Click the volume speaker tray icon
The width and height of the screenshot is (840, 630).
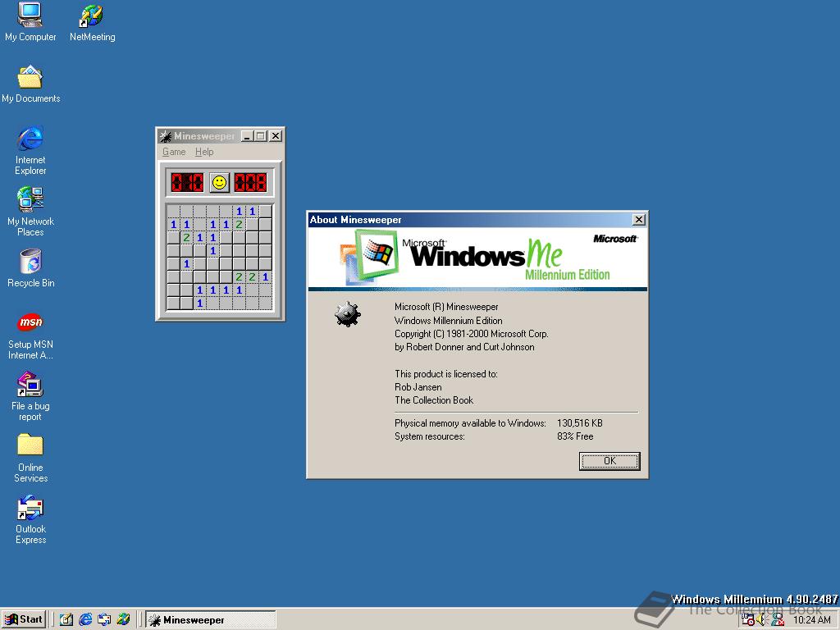762,620
